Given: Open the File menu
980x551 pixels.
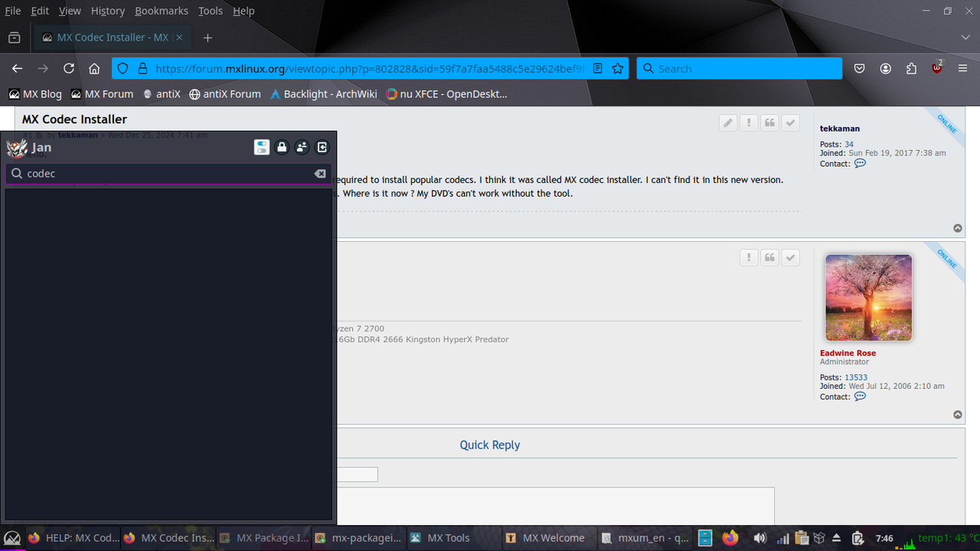Looking at the screenshot, I should tap(13, 11).
